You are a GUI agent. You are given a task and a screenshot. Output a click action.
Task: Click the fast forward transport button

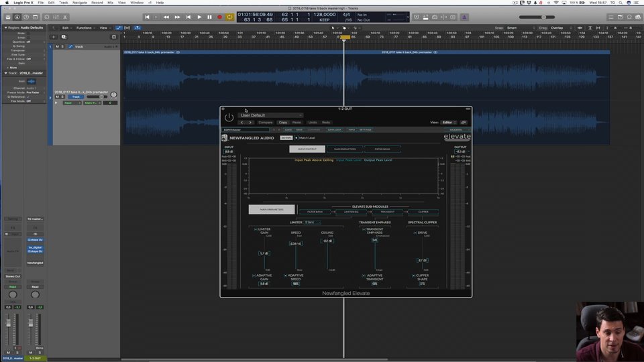point(177,17)
